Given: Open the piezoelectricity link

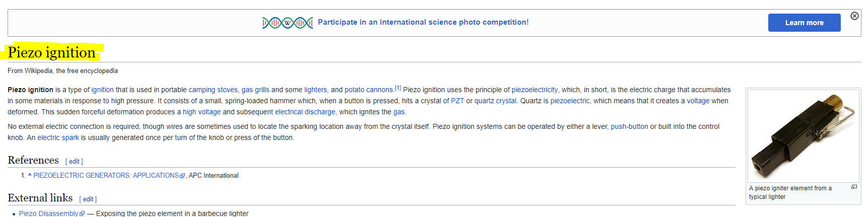Looking at the screenshot, I should pyautogui.click(x=535, y=90).
